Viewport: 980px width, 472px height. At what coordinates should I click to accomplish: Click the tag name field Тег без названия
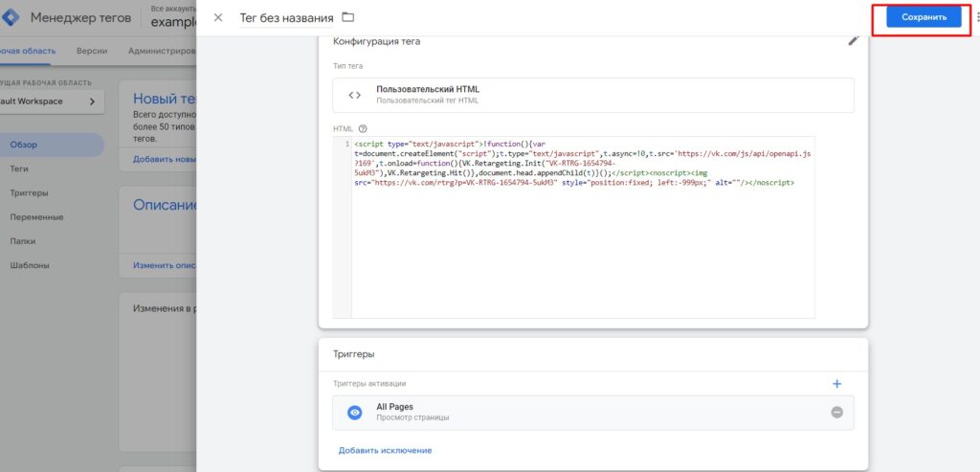(x=286, y=18)
